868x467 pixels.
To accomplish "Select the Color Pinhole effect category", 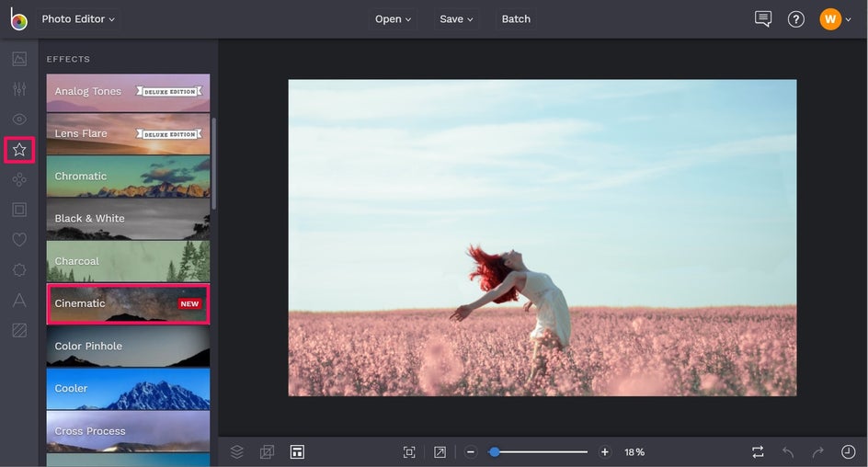I will (128, 347).
